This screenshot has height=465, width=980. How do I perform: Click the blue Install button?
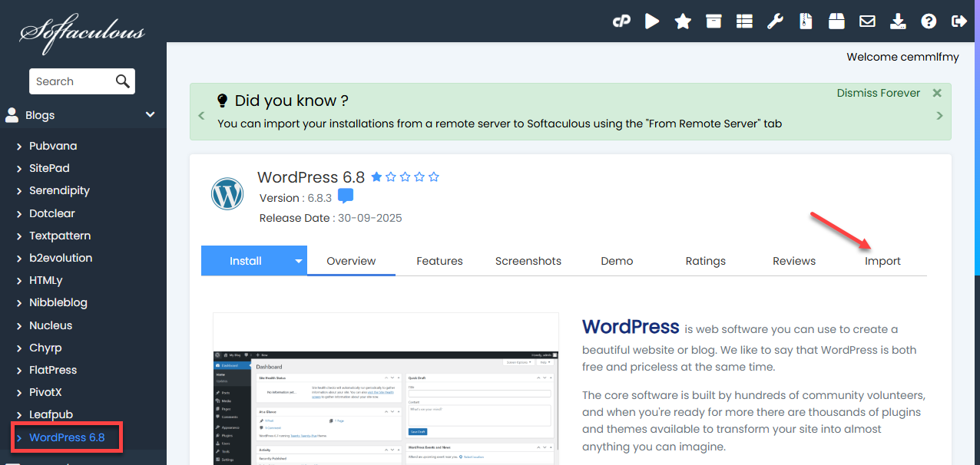[246, 261]
